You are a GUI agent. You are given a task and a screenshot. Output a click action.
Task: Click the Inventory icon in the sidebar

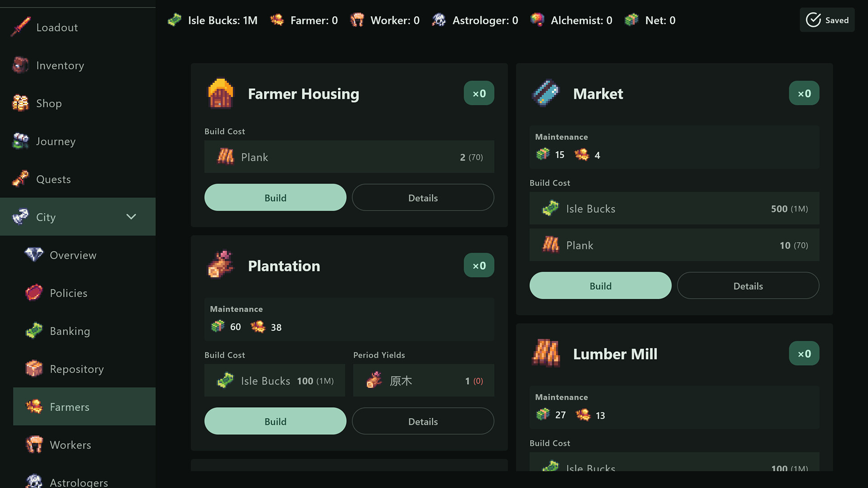[x=20, y=65]
